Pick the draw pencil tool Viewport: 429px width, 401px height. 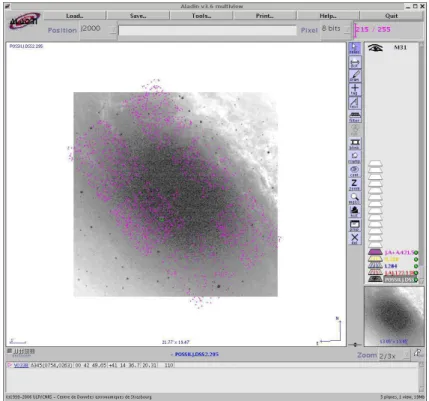coord(354,76)
